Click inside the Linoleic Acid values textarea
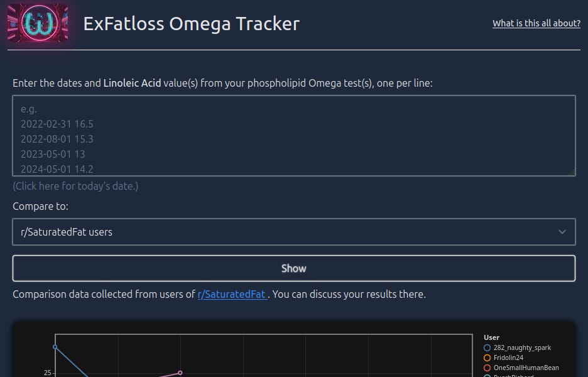This screenshot has height=377, width=588. click(293, 135)
